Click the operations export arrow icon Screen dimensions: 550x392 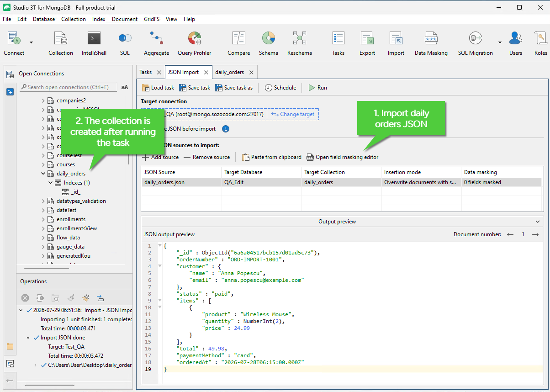[x=100, y=298]
